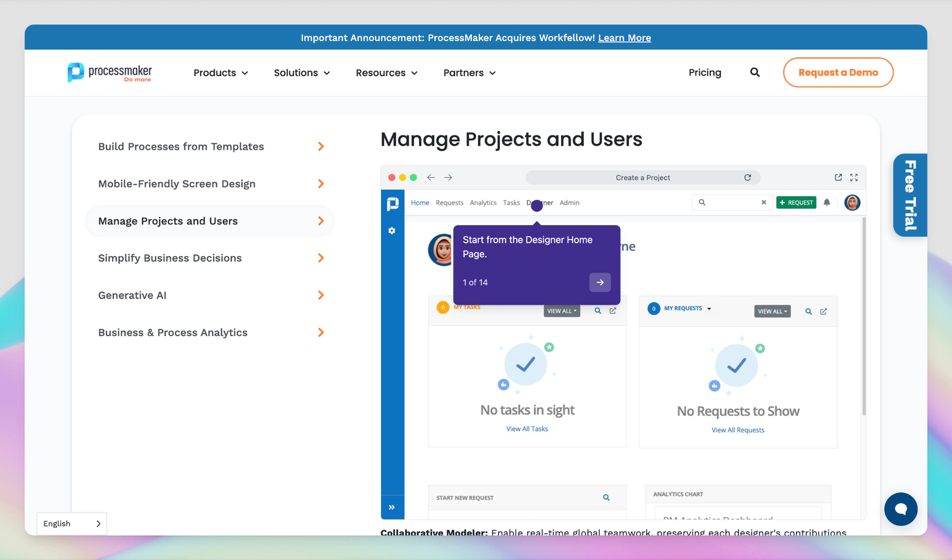Expand the Solutions dropdown menu
The height and width of the screenshot is (560, 952).
coord(302,73)
